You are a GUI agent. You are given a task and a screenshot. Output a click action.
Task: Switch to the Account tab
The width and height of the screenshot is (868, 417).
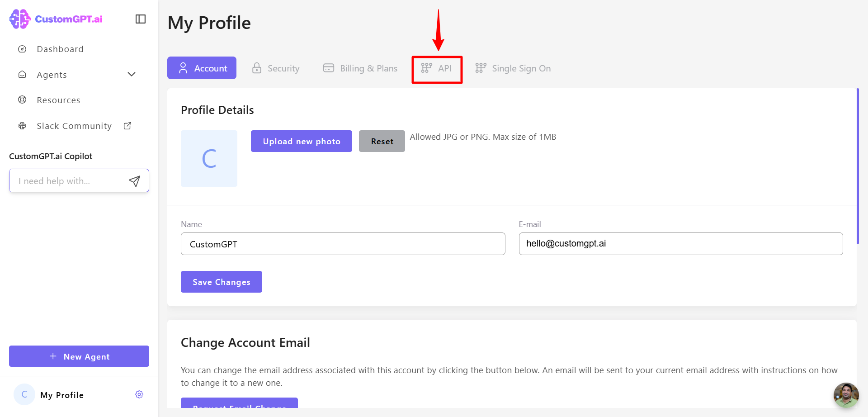tap(202, 68)
